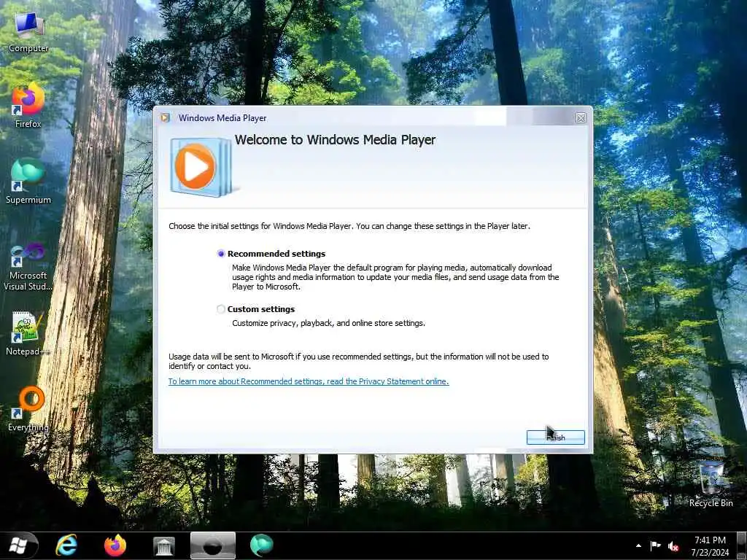Click the "Usage data will be sent" notice

358,362
